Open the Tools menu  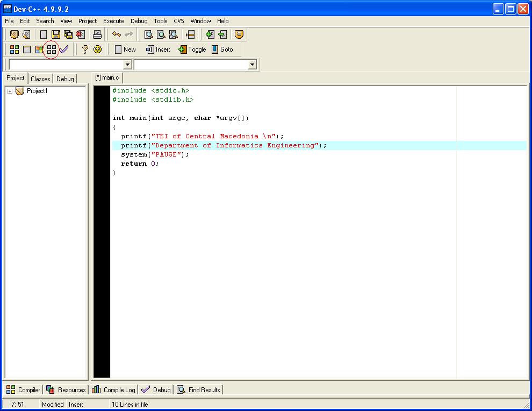[161, 21]
